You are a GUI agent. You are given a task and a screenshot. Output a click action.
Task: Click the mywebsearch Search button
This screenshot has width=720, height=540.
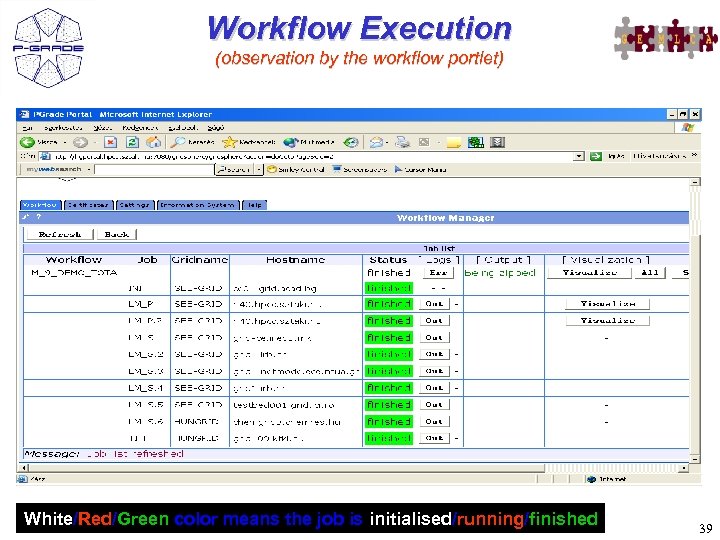(x=234, y=169)
